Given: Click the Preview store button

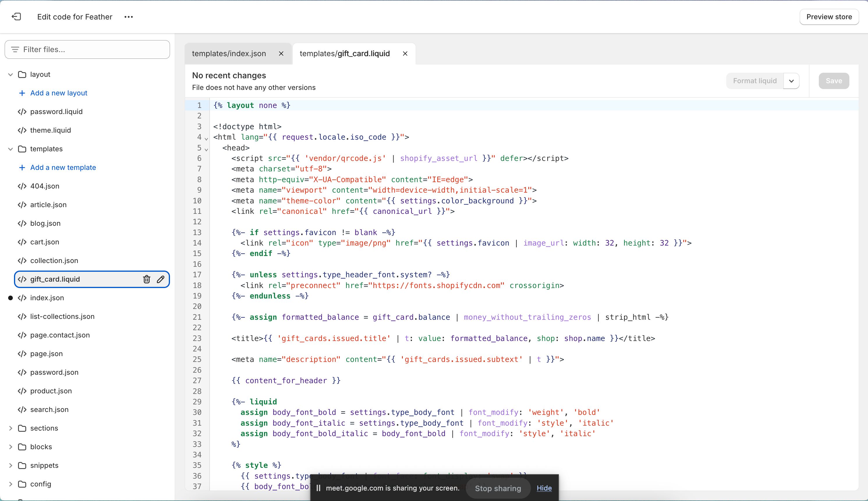Looking at the screenshot, I should tap(829, 17).
